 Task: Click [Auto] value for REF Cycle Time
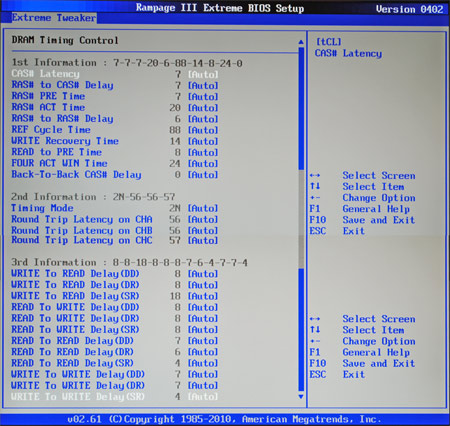(x=203, y=130)
